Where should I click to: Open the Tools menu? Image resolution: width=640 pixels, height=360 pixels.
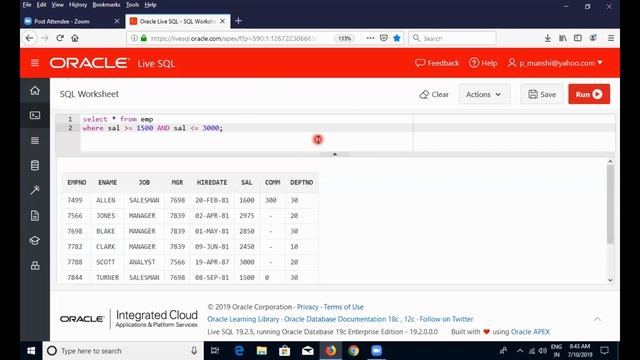point(132,5)
